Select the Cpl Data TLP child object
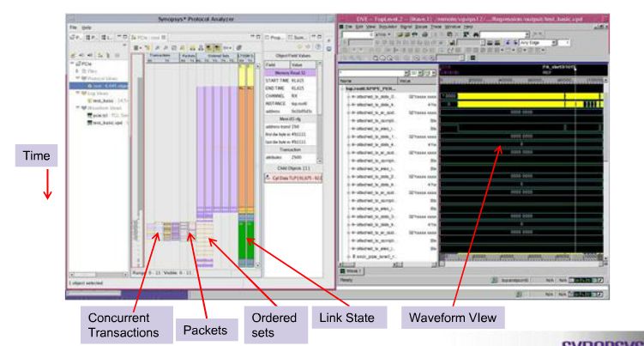This screenshot has height=346, width=644. coord(293,178)
